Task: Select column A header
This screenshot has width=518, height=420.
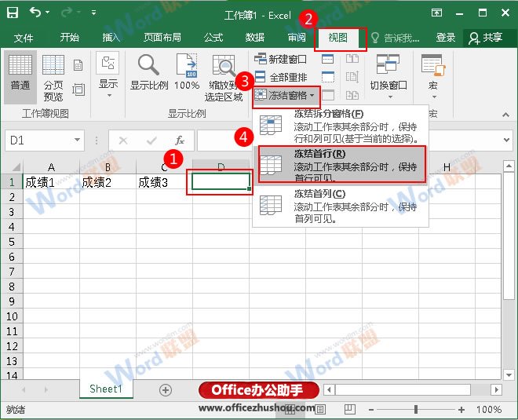Action: click(x=51, y=167)
